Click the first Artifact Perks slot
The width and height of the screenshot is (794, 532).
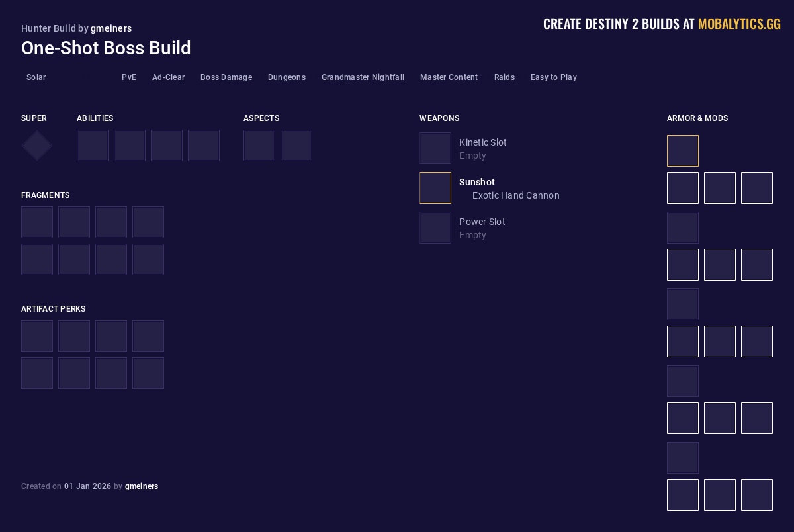[x=37, y=336]
